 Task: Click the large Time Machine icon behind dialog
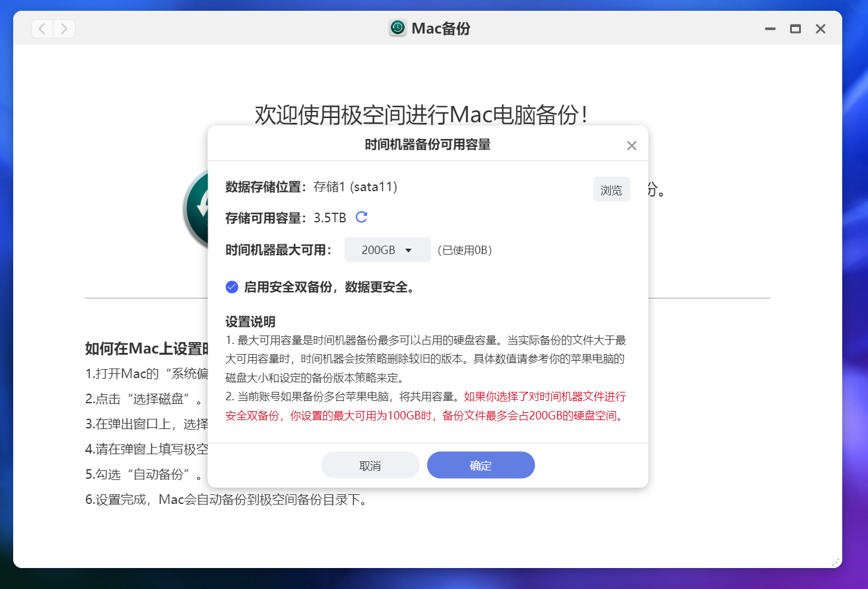pyautogui.click(x=195, y=209)
